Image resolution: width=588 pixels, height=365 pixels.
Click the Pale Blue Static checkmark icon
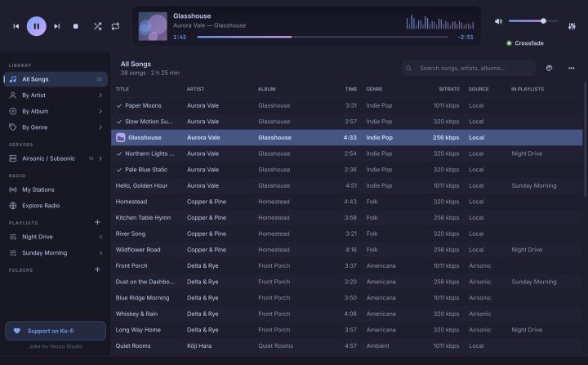(x=119, y=170)
